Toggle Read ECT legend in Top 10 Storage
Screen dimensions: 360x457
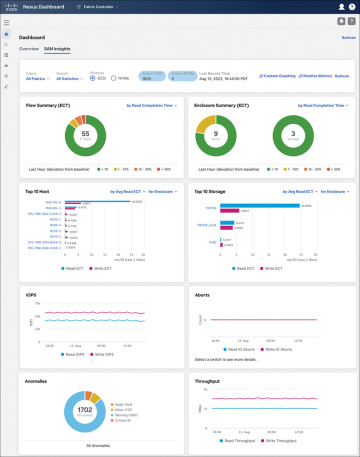coord(243,268)
